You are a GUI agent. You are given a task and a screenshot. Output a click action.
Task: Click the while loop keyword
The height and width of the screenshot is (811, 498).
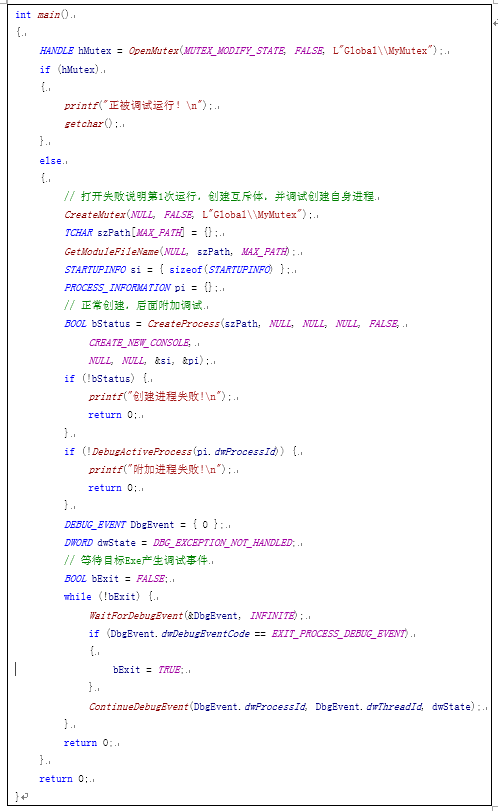[78, 597]
